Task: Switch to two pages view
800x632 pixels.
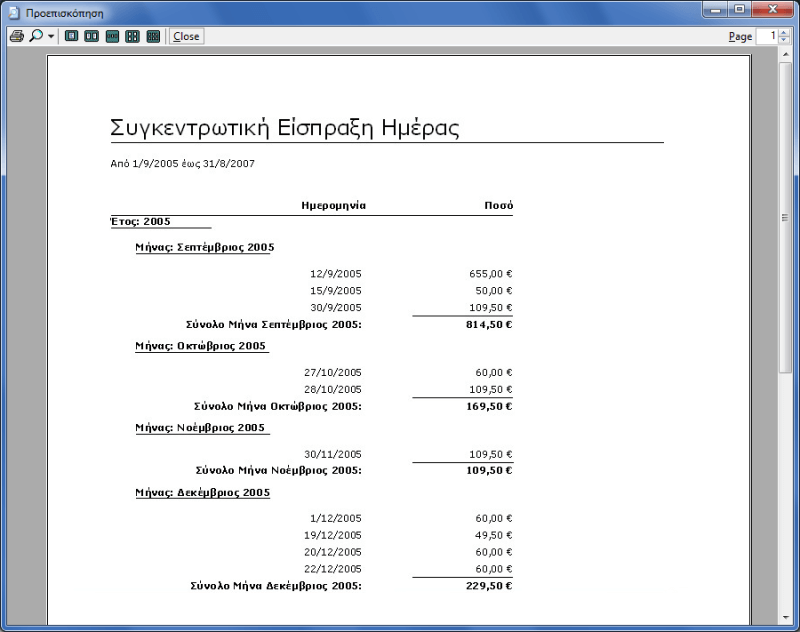Action: tap(91, 36)
